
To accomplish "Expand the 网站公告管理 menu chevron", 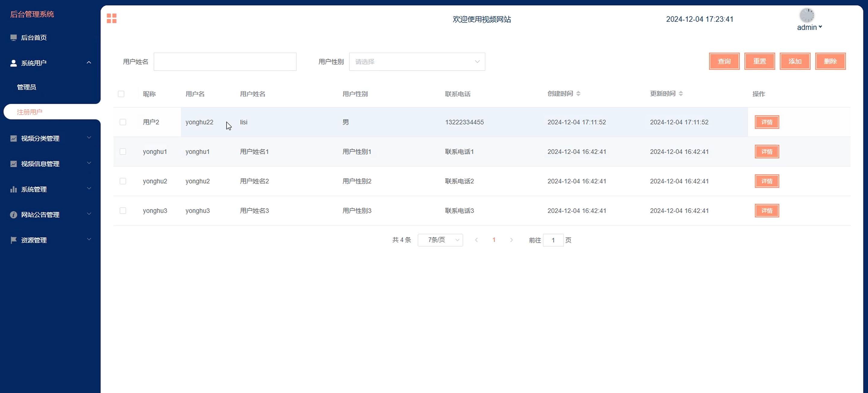I will tap(89, 214).
